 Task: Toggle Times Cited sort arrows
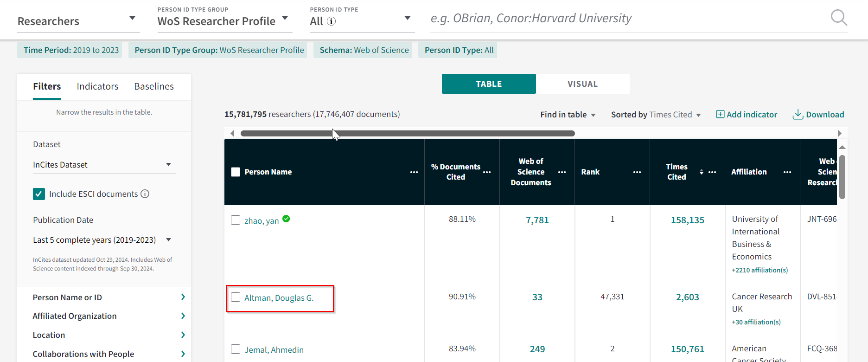click(x=702, y=172)
